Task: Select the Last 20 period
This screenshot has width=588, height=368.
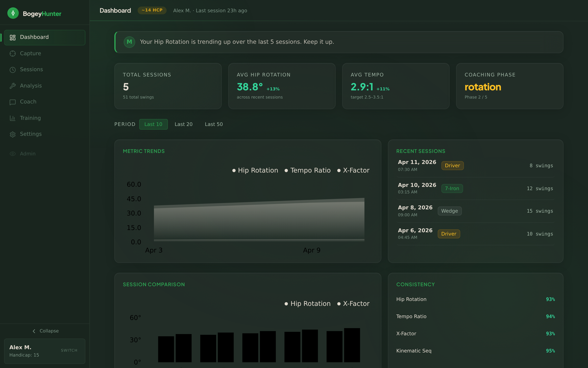Action: (184, 124)
